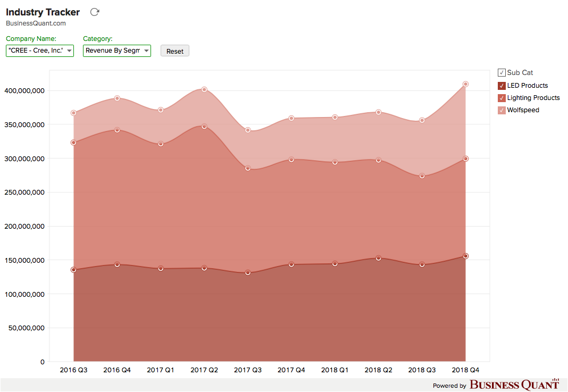This screenshot has height=392, width=568.
Task: Click the '2017 Q1' x-axis label
Action: click(161, 370)
